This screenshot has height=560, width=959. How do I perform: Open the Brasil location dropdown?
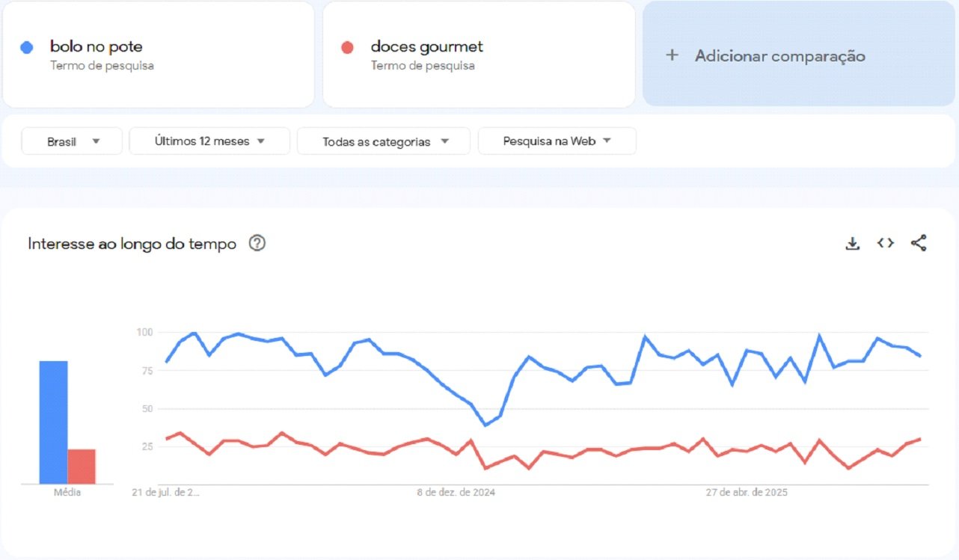(x=71, y=141)
